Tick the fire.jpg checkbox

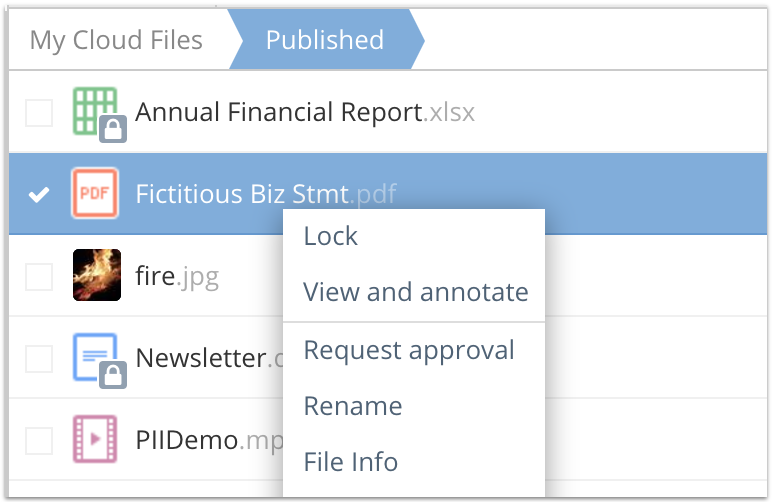click(39, 277)
